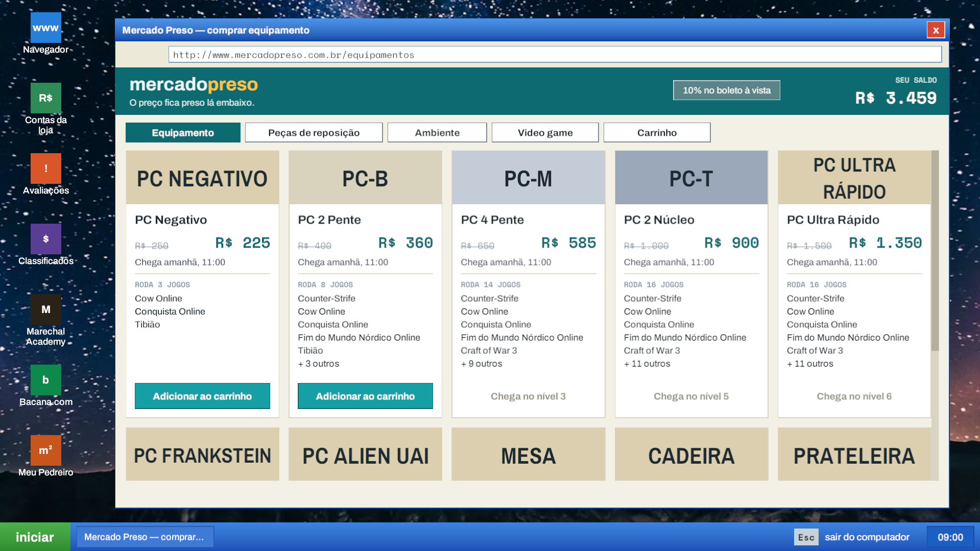Click the URL address field
This screenshot has height=551, width=980.
click(x=555, y=55)
